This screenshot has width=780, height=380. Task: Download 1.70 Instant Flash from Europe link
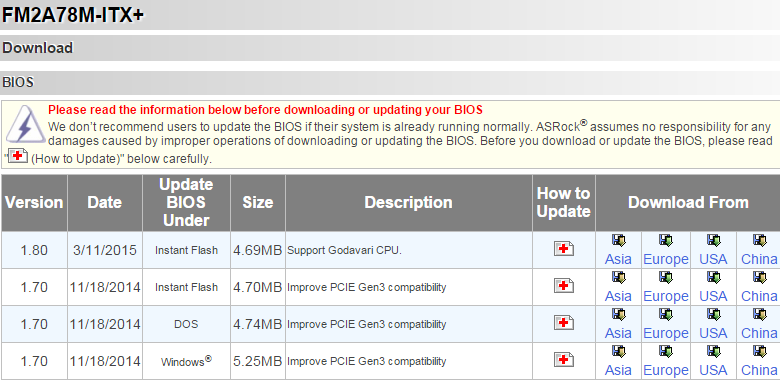(666, 296)
